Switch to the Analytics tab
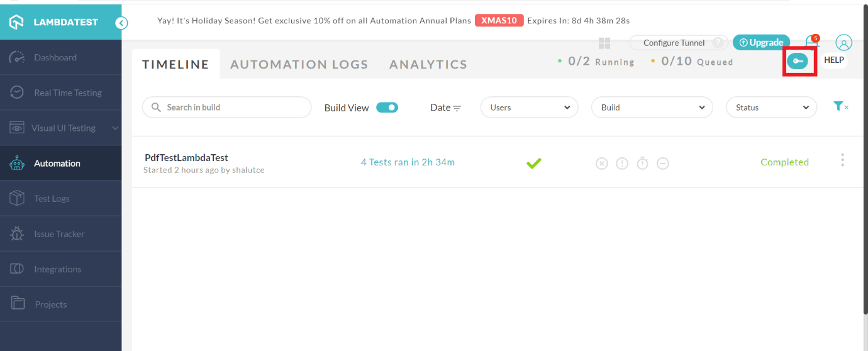 428,64
